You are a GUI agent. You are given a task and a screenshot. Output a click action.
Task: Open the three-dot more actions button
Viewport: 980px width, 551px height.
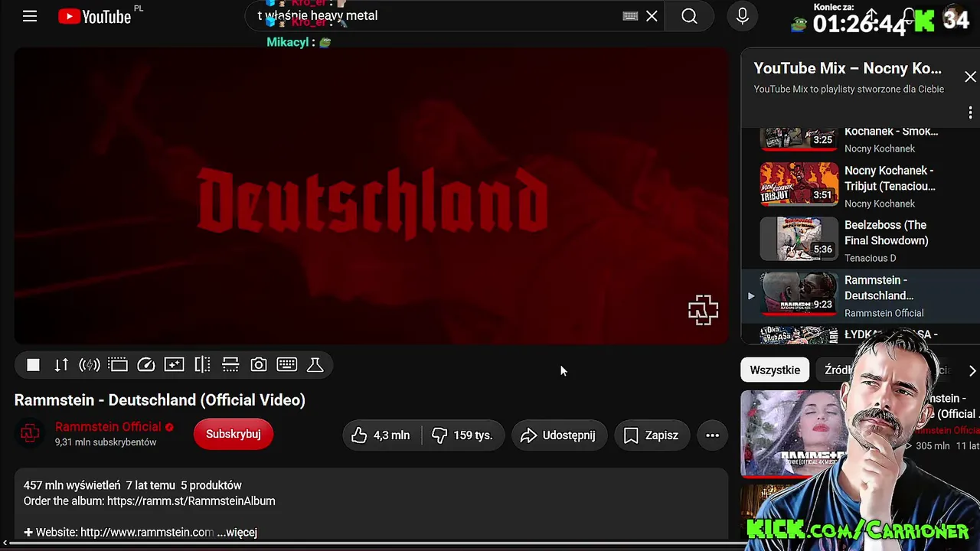[712, 435]
